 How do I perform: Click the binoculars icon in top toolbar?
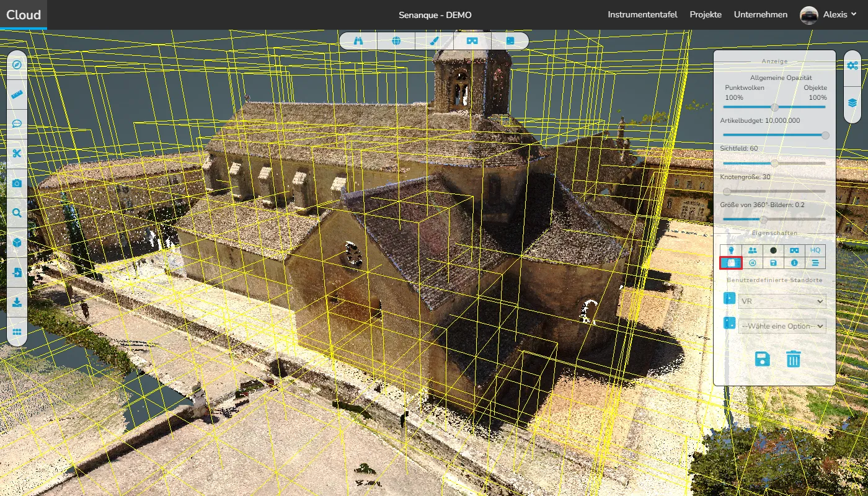click(358, 41)
